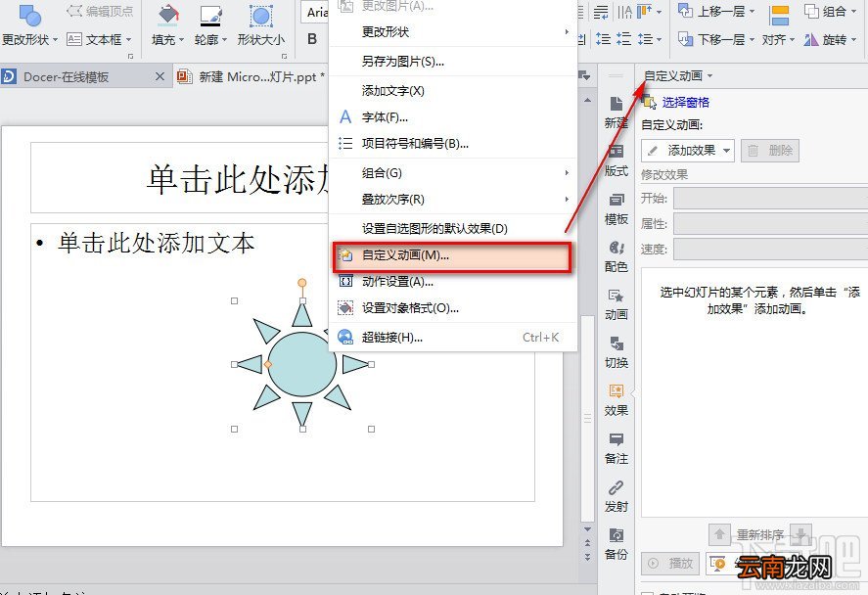The height and width of the screenshot is (595, 868).
Task: Choose 设置对象格式(O)... menu entry
Action: 453,308
